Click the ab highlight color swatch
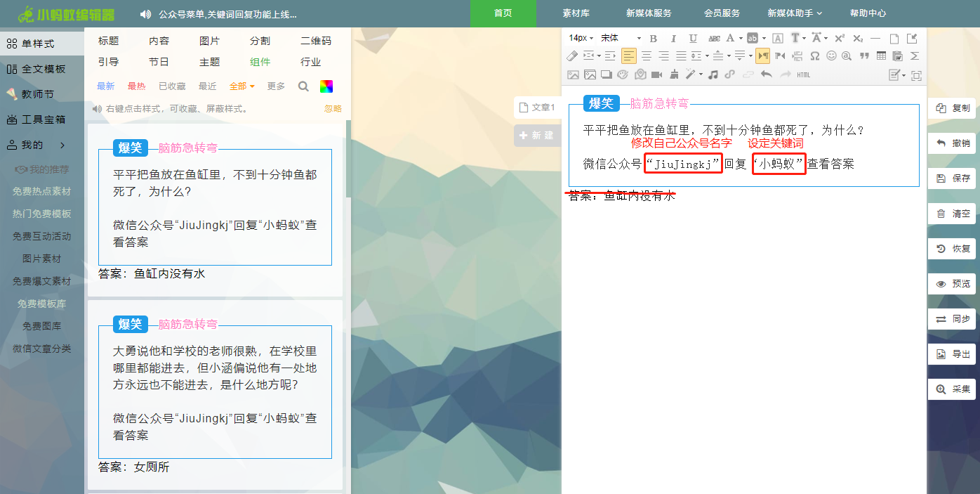Image resolution: width=980 pixels, height=494 pixels. point(753,38)
